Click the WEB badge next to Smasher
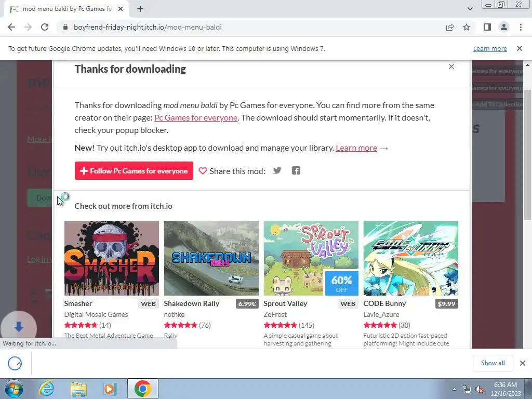This screenshot has width=532, height=399. [148, 303]
